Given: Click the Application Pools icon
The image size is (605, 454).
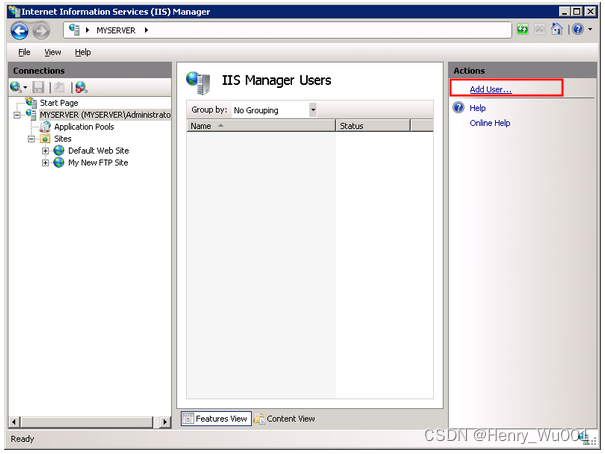Looking at the screenshot, I should 46,127.
